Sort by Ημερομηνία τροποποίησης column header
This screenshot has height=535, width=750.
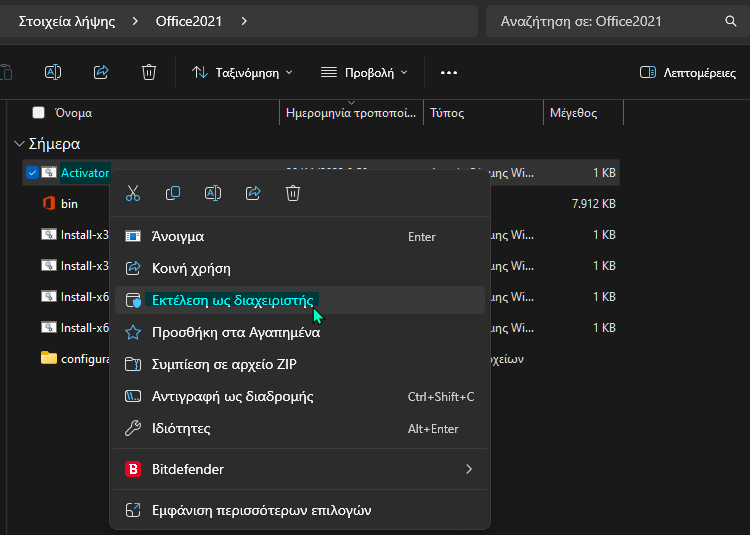351,113
